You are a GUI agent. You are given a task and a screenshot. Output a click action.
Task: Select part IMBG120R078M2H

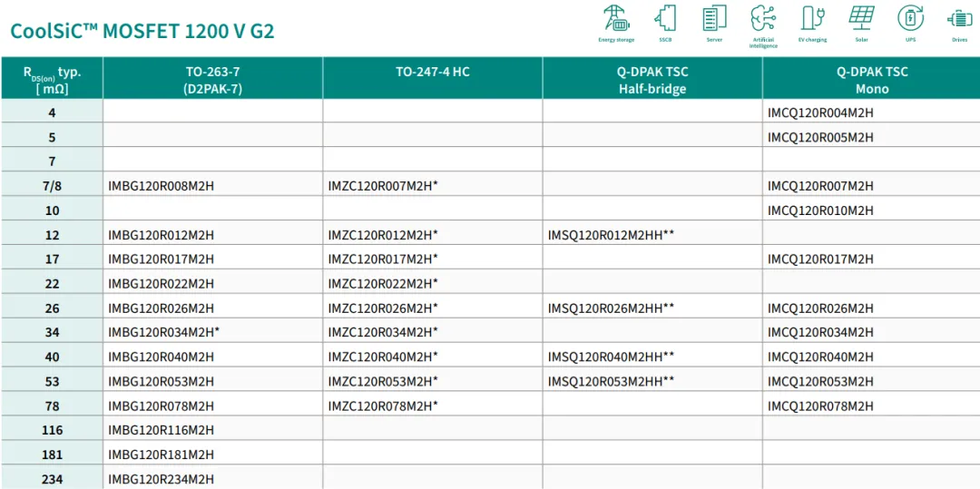point(162,406)
